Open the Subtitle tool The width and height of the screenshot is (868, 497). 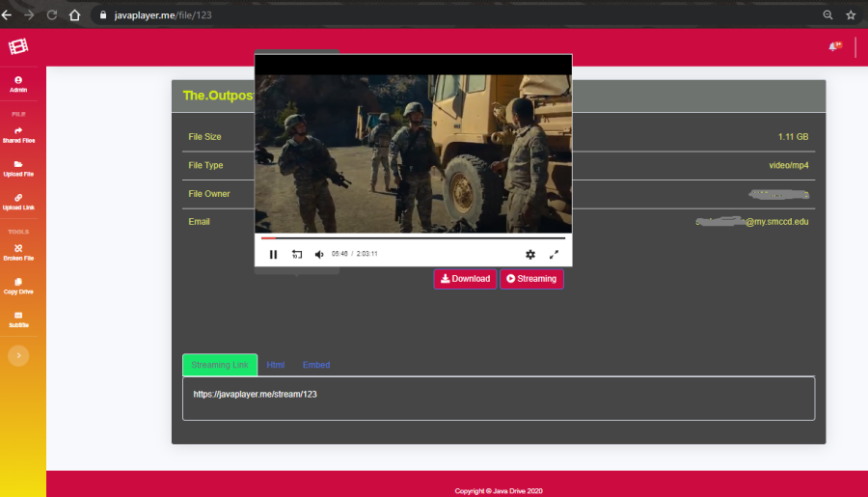(18, 319)
